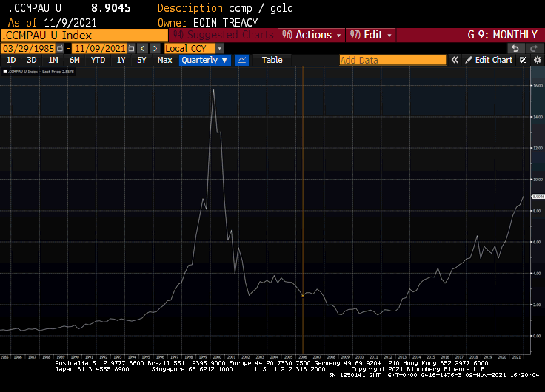Shift date range forward with right arrow
The height and width of the screenshot is (392, 545).
pyautogui.click(x=155, y=48)
